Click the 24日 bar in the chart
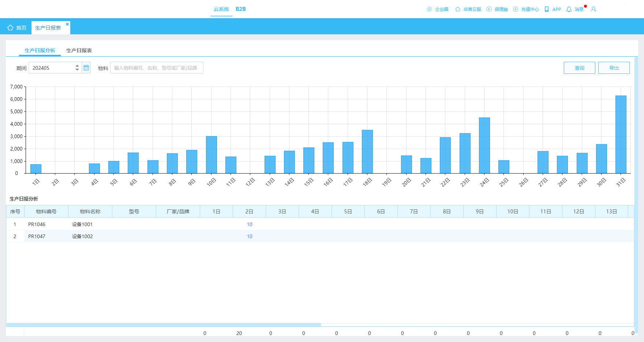 pos(484,145)
